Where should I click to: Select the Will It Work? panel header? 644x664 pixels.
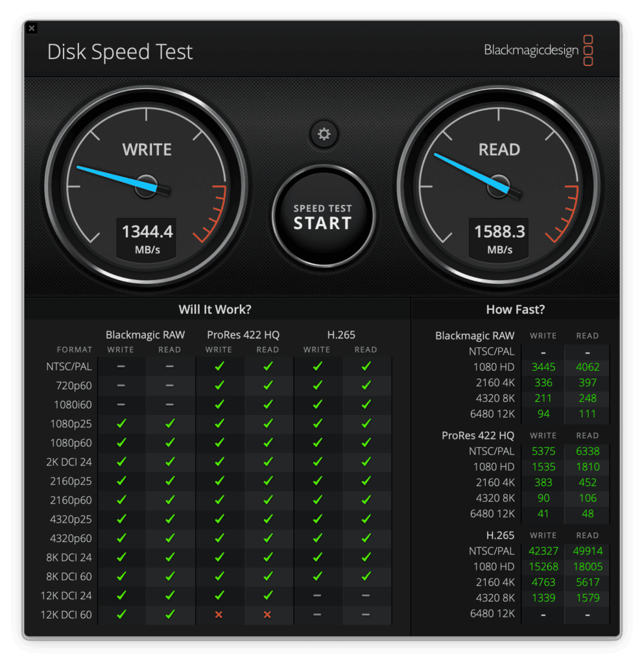coord(215,309)
